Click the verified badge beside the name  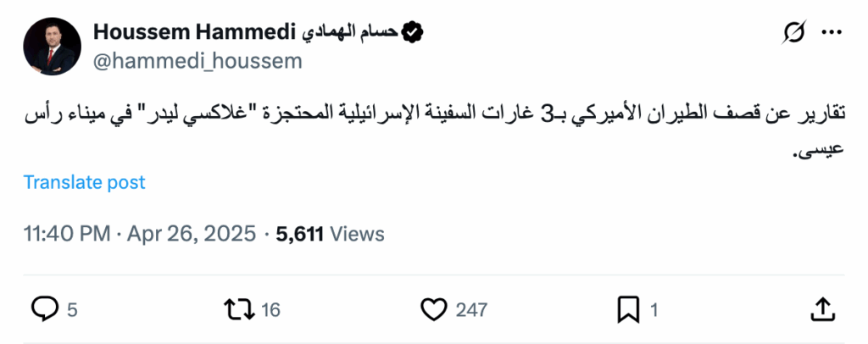[x=412, y=32]
